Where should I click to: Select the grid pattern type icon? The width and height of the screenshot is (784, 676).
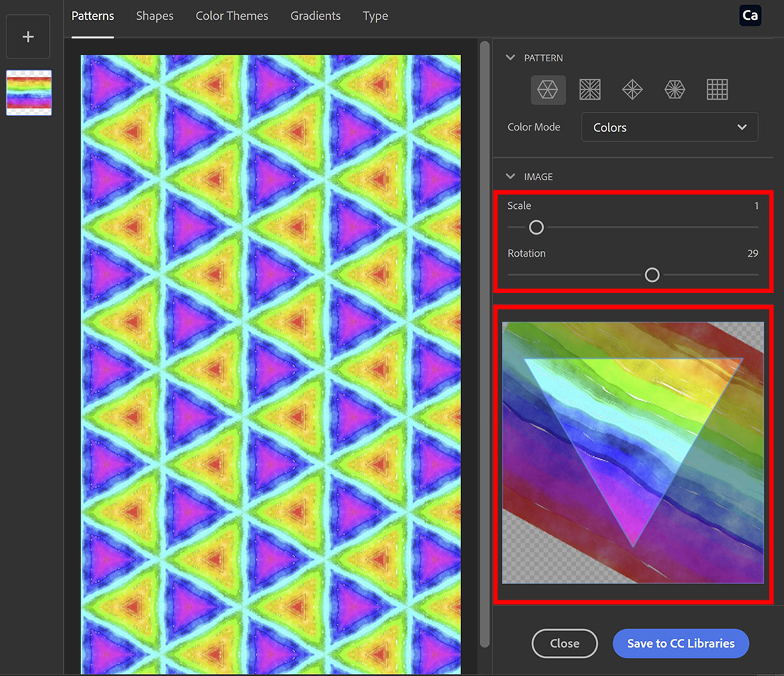click(716, 89)
